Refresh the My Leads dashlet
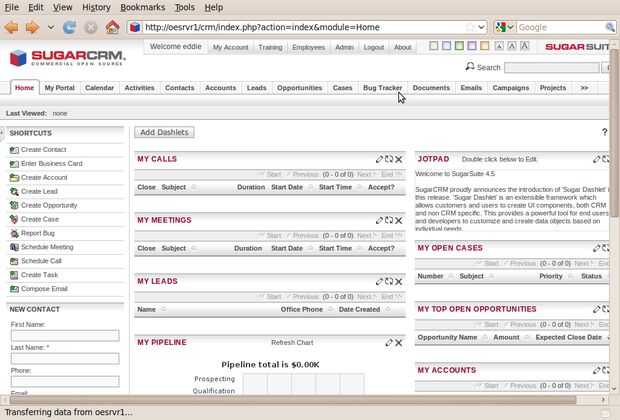The width and height of the screenshot is (620, 420). (389, 282)
